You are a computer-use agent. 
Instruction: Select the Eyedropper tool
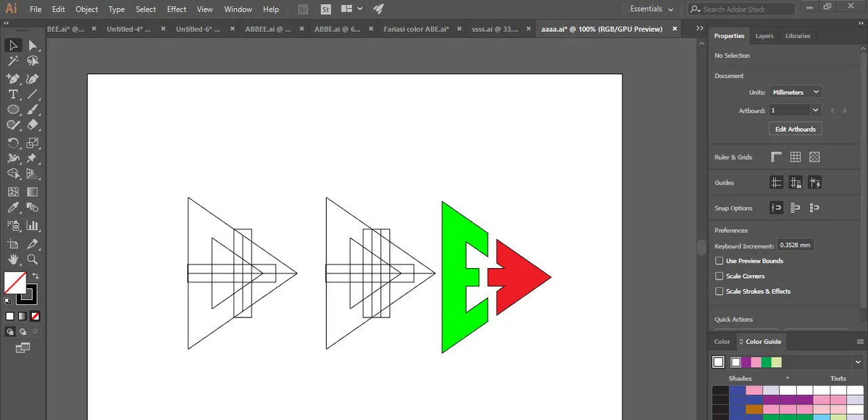(13, 208)
